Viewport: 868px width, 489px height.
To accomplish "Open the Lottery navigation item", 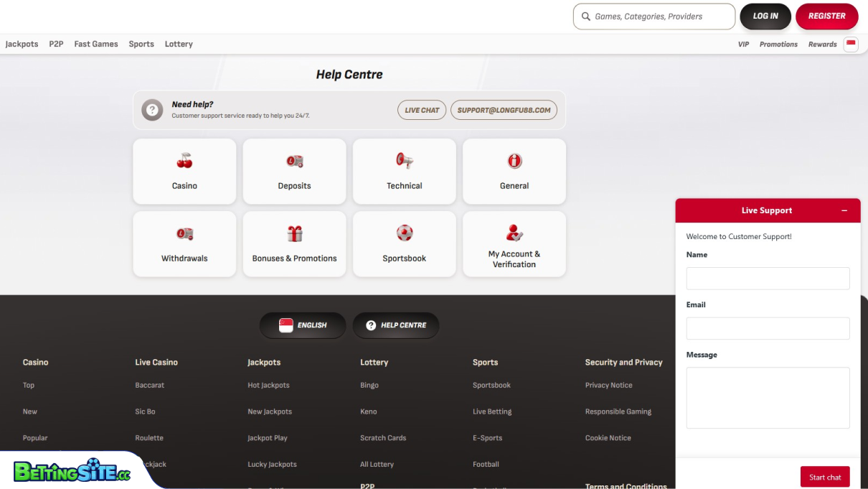I will [179, 44].
